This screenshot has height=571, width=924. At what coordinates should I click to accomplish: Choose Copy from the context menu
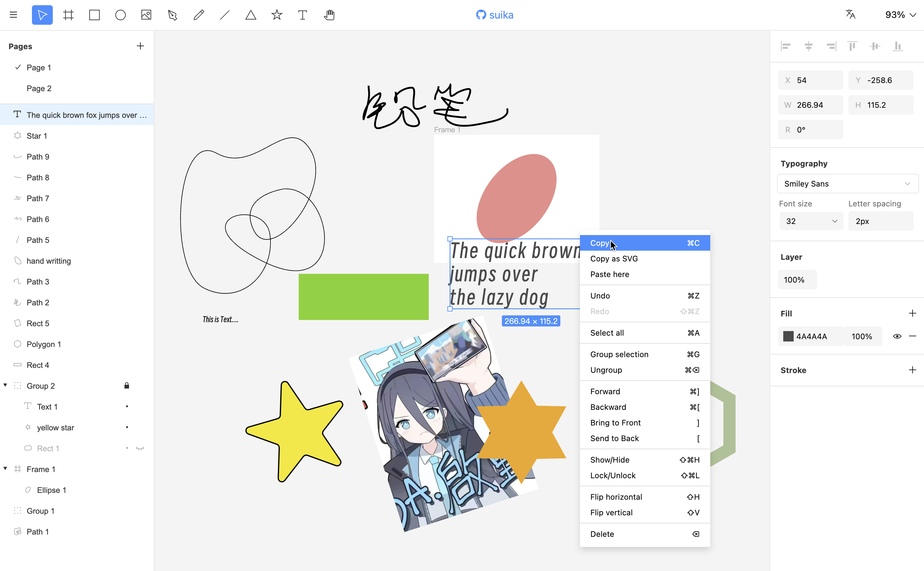click(645, 243)
